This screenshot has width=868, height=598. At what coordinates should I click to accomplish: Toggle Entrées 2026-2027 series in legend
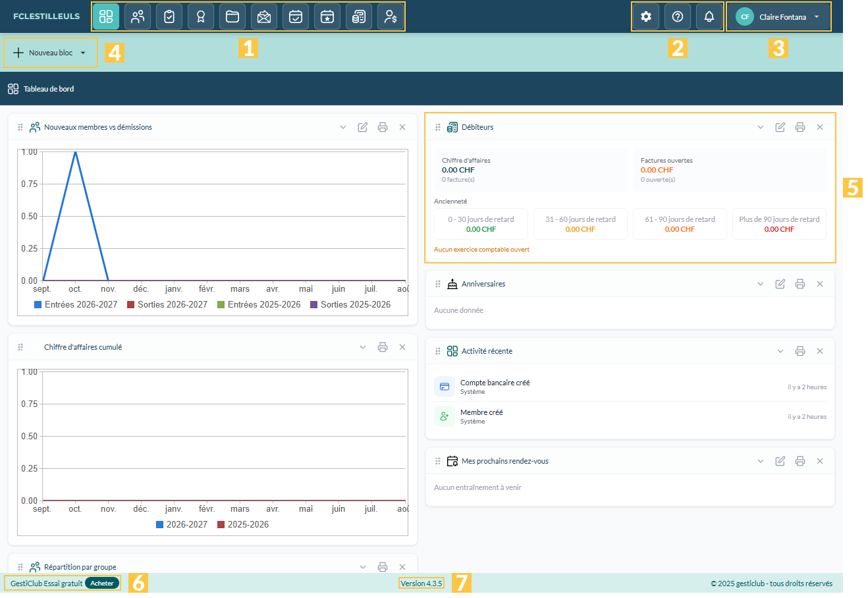pyautogui.click(x=76, y=304)
